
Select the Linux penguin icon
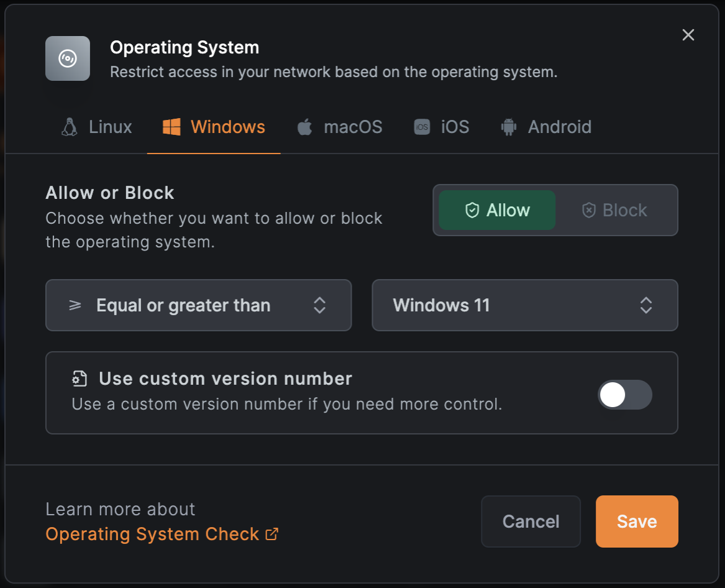point(70,126)
